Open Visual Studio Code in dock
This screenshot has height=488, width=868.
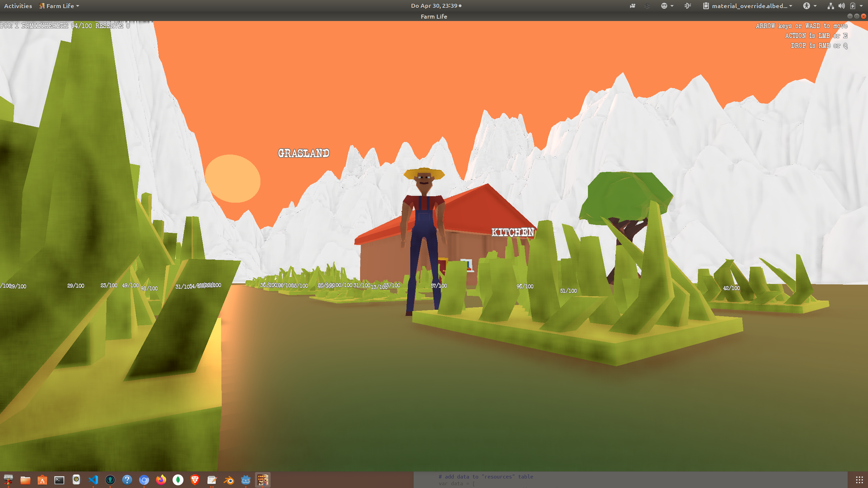[x=93, y=480]
